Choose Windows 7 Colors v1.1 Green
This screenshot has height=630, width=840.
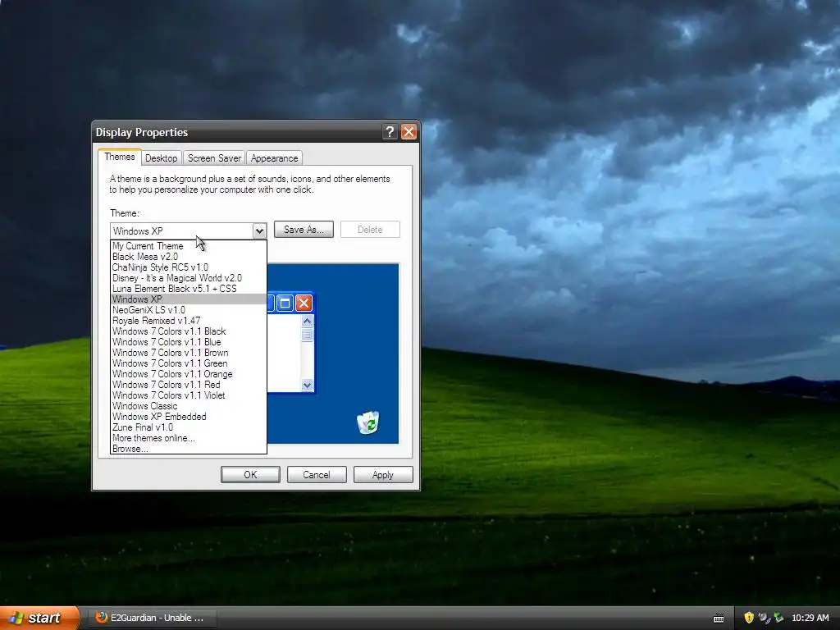pyautogui.click(x=188, y=363)
